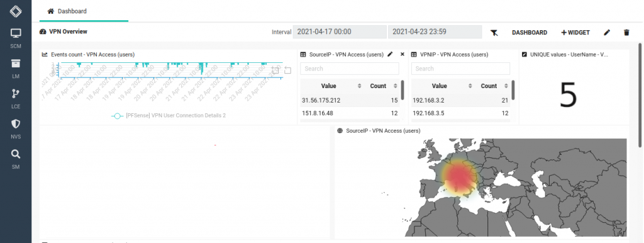The image size is (644, 243).
Task: Sort VPNIP table by Count column
Action: coord(492,86)
